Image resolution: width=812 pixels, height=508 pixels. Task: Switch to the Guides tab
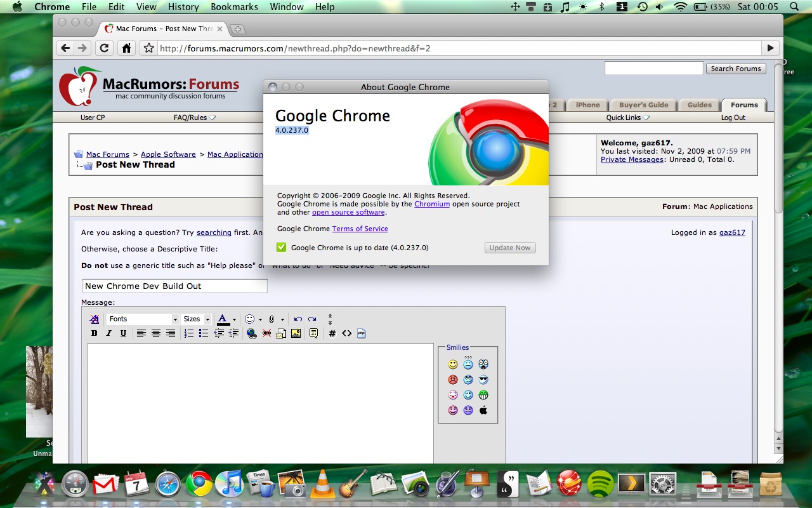coord(700,105)
